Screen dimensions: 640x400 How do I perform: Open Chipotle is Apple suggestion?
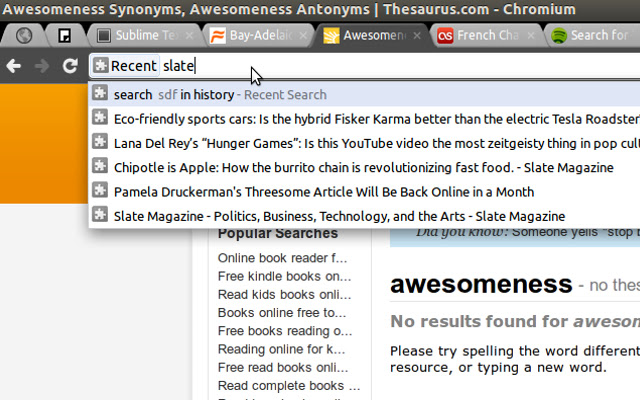point(364,167)
